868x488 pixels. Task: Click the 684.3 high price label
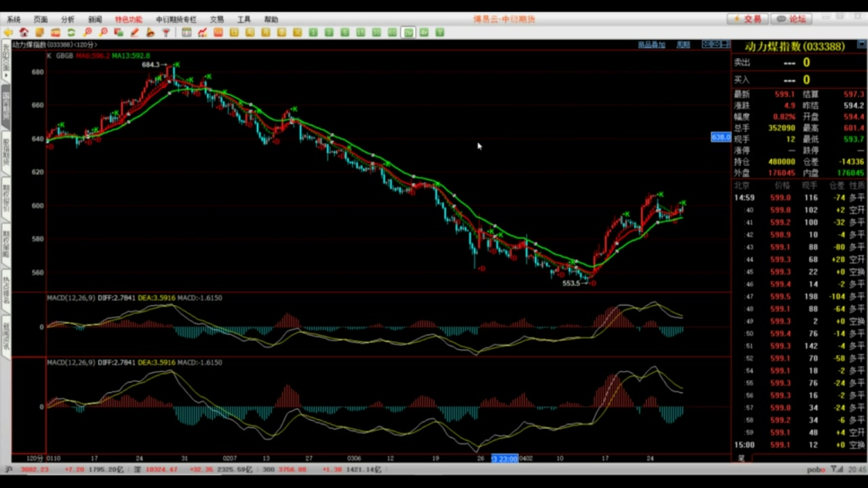tap(151, 65)
